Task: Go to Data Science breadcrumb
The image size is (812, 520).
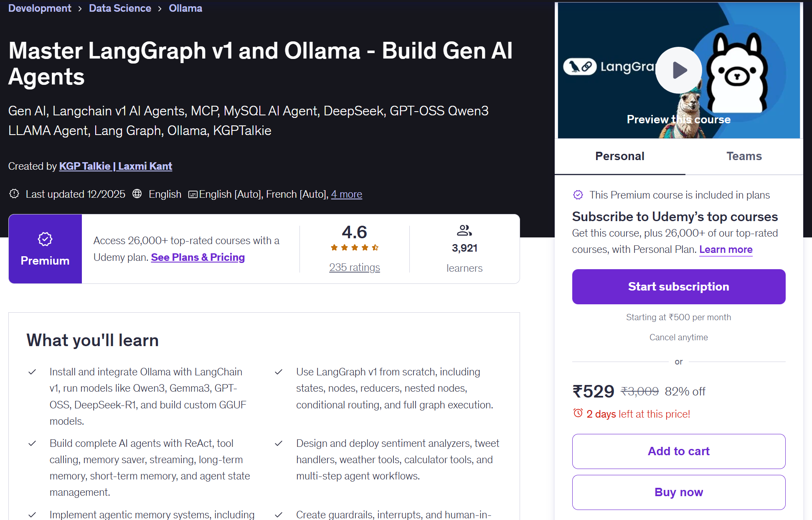Action: point(120,8)
